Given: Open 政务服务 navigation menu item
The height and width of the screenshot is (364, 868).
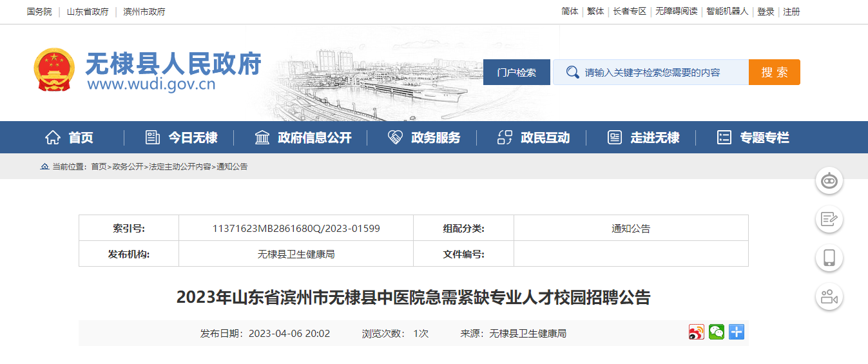Looking at the screenshot, I should (436, 137).
